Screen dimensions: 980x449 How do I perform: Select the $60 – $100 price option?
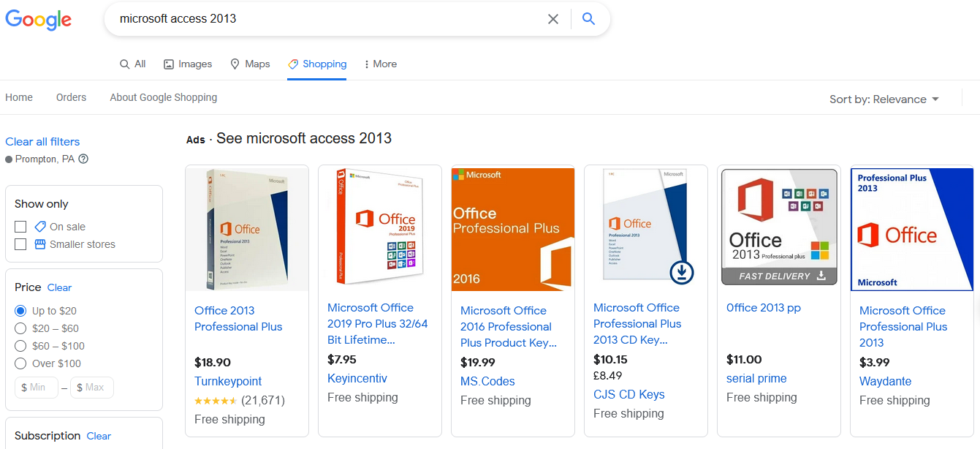tap(20, 346)
